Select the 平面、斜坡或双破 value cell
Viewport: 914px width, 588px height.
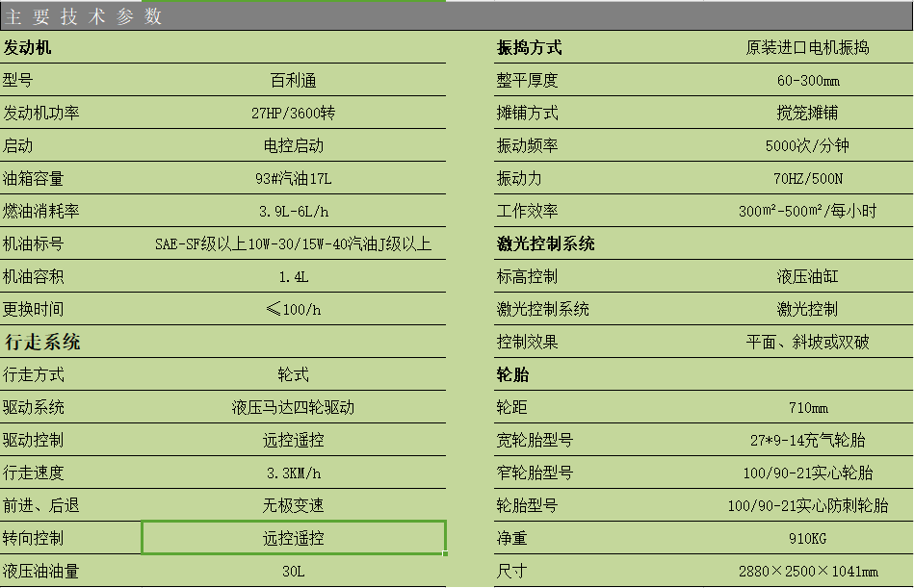tap(808, 342)
